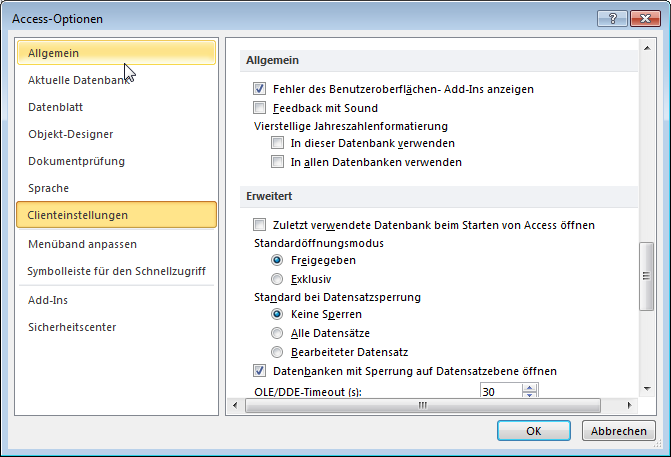This screenshot has height=457, width=671.
Task: Select Alle Datensätze radio option
Action: pyautogui.click(x=278, y=333)
